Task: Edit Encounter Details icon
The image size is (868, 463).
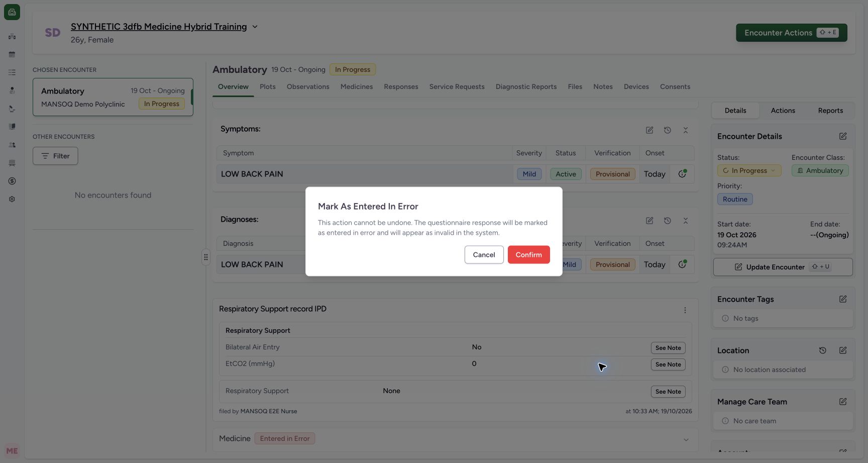Action: 843,136
